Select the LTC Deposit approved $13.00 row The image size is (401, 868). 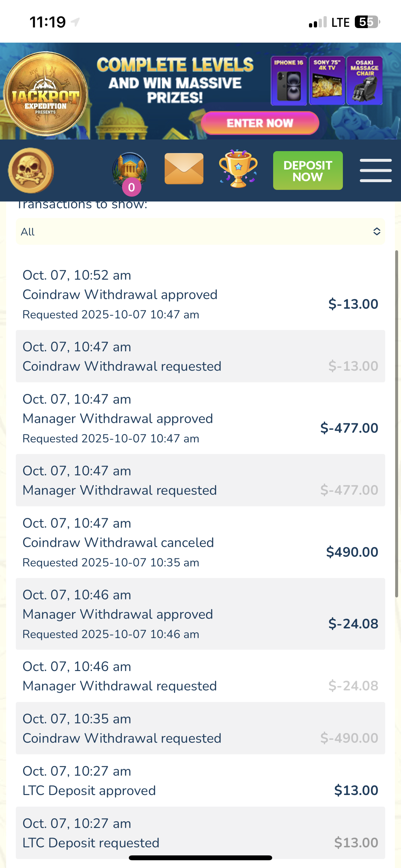point(200,781)
